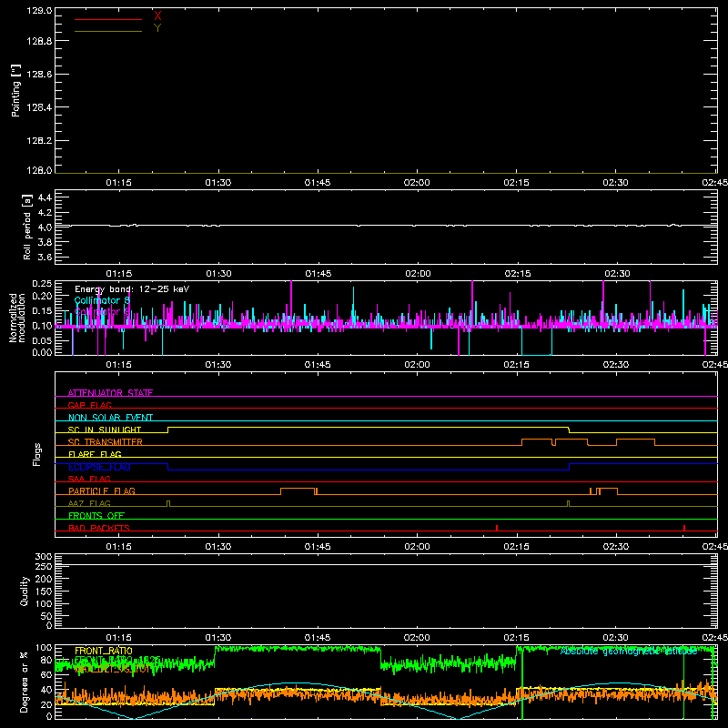Click the 128.2 tick label on Pointing axis
728x728 pixels.
(39, 141)
